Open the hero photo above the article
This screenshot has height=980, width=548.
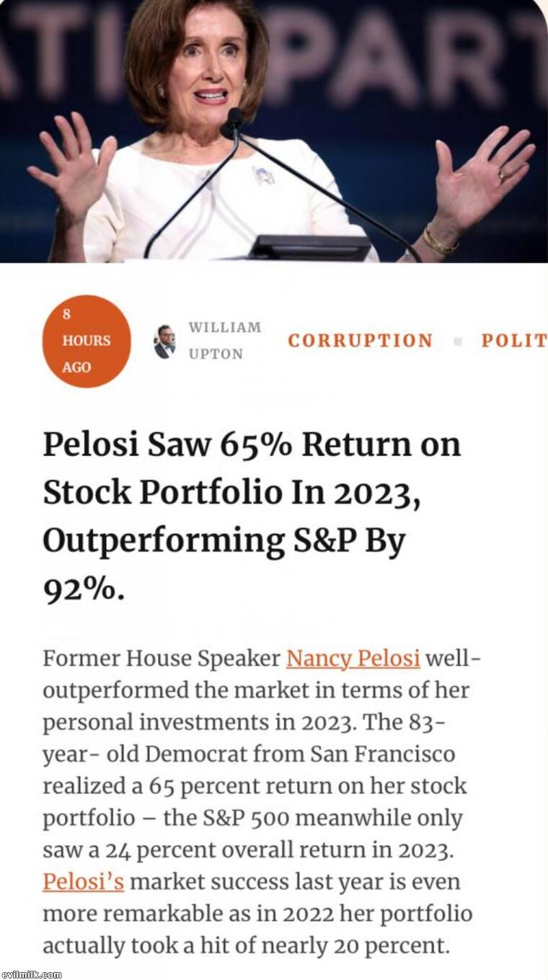coord(274,130)
